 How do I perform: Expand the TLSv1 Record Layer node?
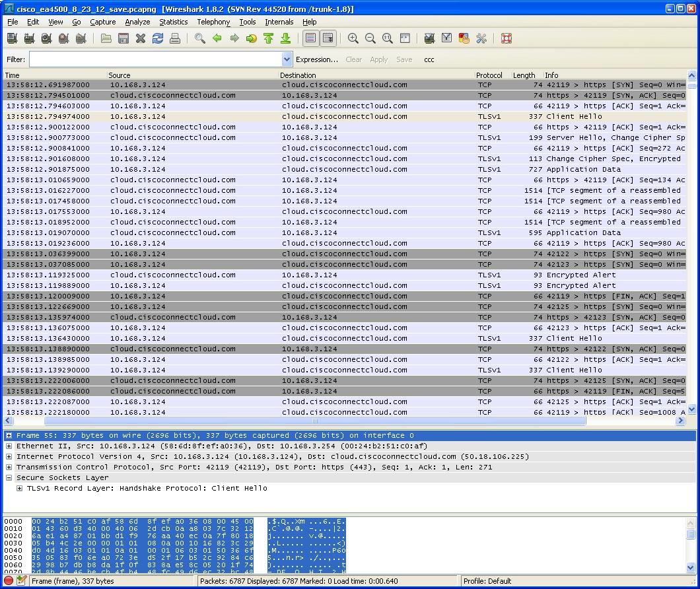[x=20, y=488]
